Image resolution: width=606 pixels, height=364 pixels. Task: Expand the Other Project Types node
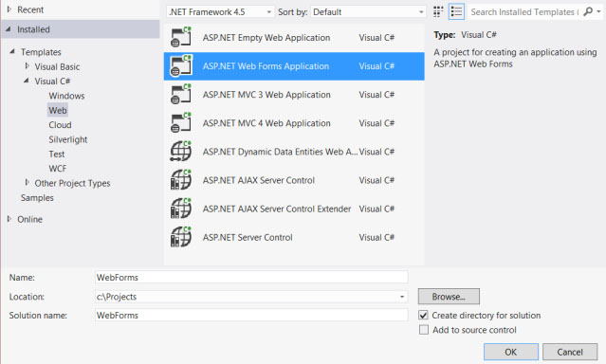coord(27,182)
